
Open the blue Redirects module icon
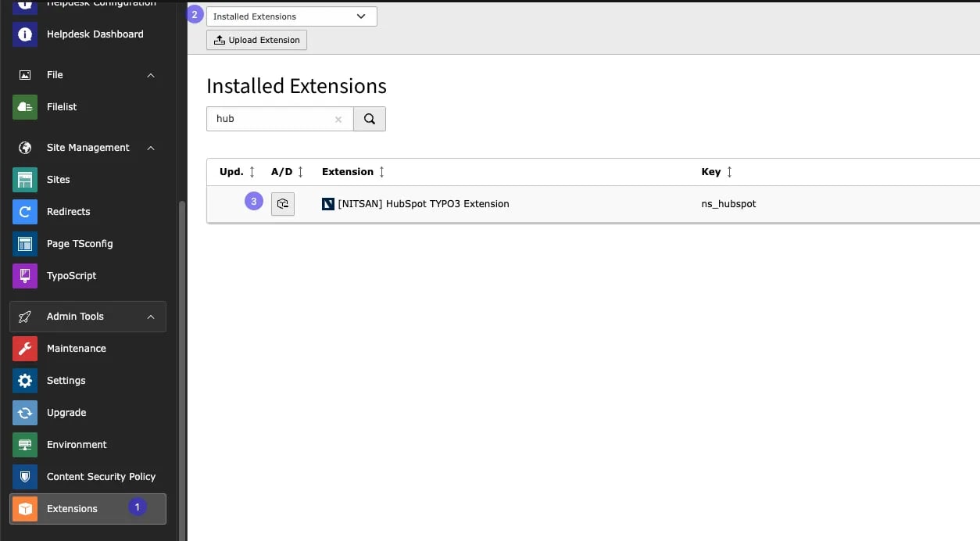(x=25, y=212)
